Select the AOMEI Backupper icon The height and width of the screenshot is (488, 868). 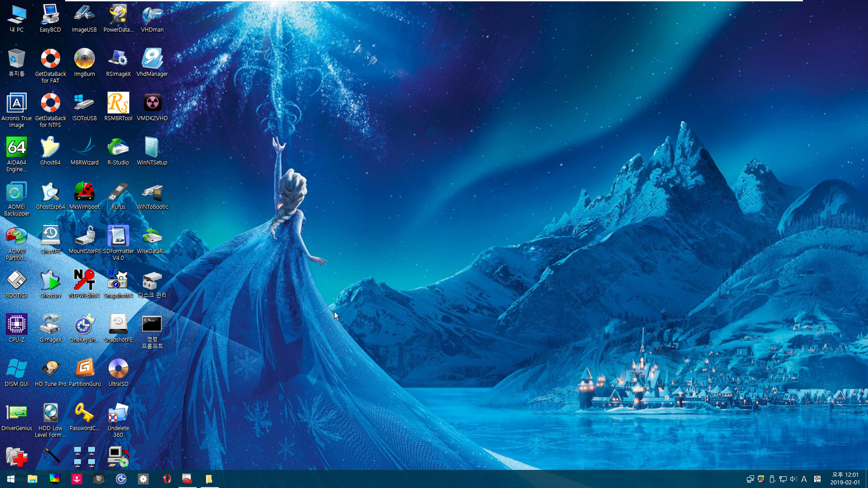point(17,199)
